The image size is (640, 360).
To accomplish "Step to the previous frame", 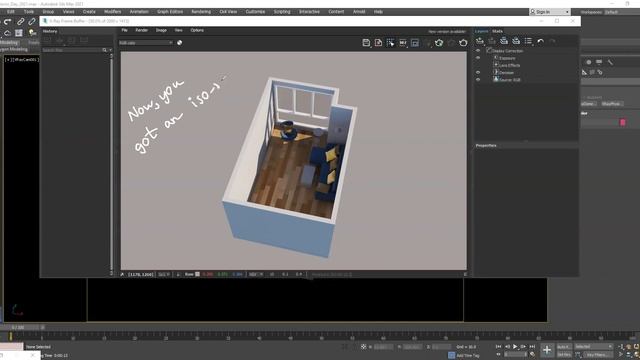I will click(x=507, y=347).
